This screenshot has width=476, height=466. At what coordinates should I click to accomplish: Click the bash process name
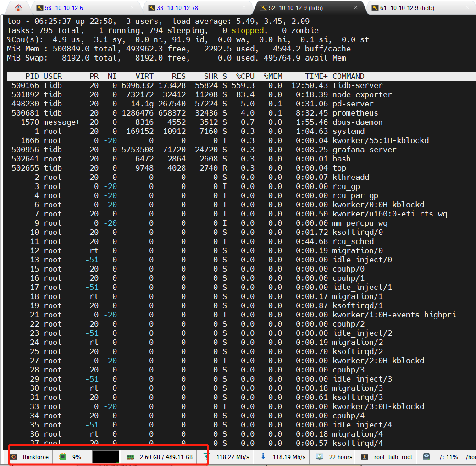[x=342, y=159]
